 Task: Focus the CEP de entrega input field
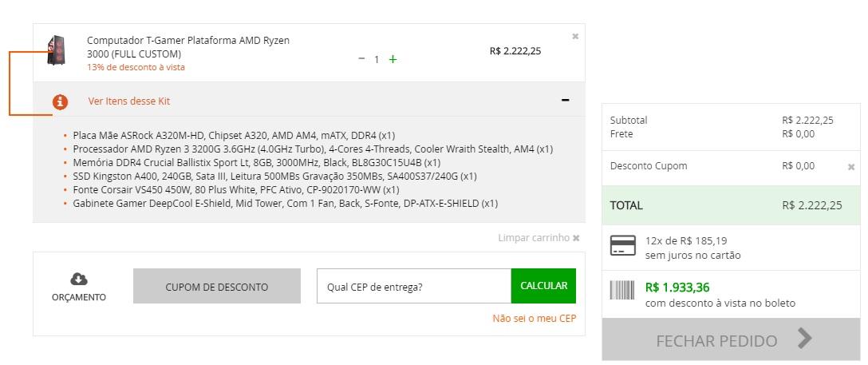[413, 287]
